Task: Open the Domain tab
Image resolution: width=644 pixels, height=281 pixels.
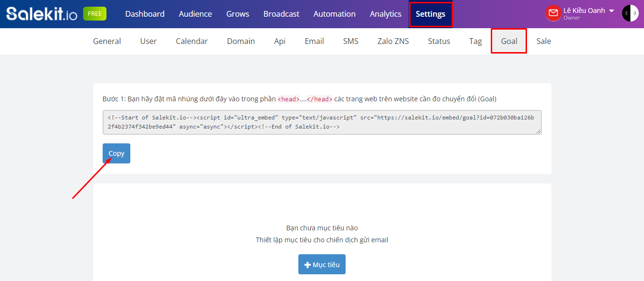Action: [241, 41]
